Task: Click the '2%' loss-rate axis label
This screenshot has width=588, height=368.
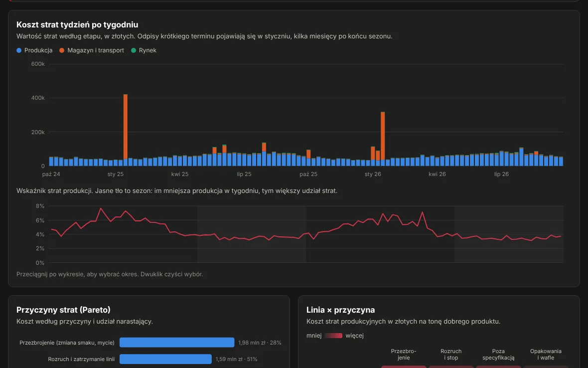Action: point(40,248)
